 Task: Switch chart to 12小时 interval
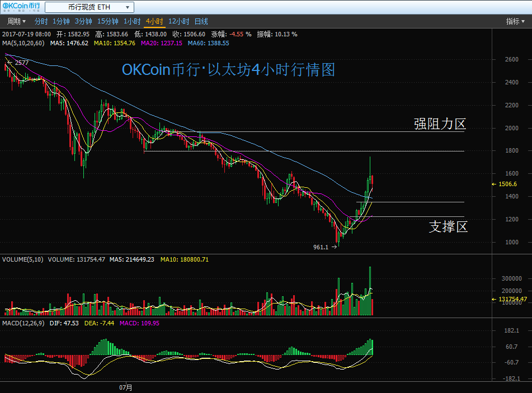click(178, 21)
